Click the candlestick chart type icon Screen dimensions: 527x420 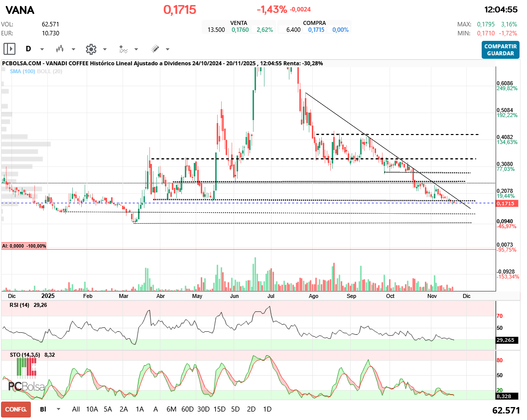60,49
